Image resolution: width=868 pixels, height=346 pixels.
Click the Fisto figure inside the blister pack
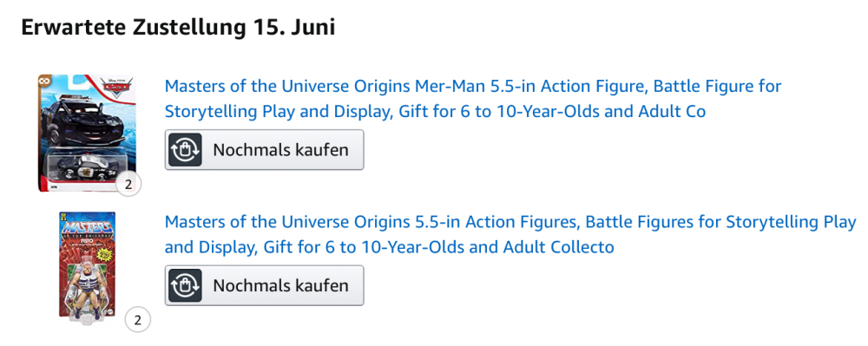[88, 287]
